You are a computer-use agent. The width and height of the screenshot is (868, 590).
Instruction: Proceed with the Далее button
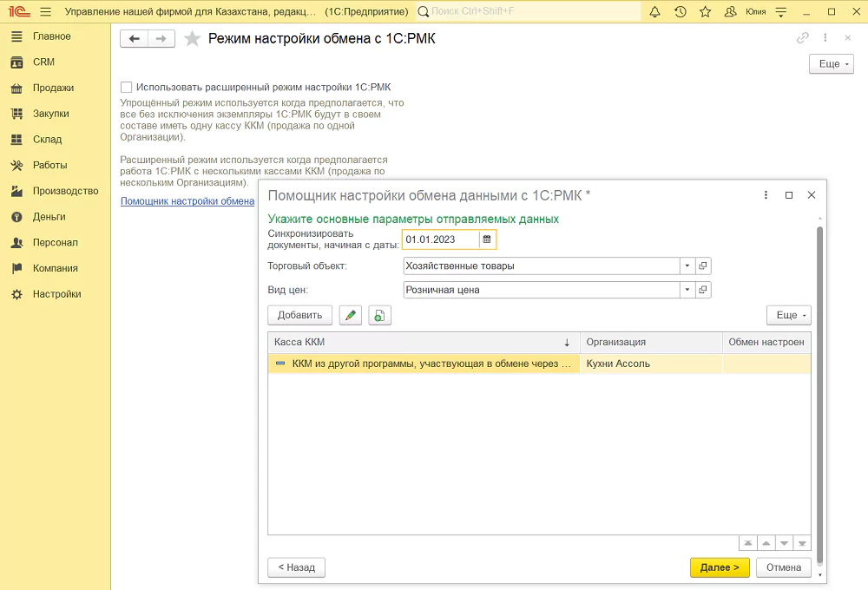[x=719, y=567]
